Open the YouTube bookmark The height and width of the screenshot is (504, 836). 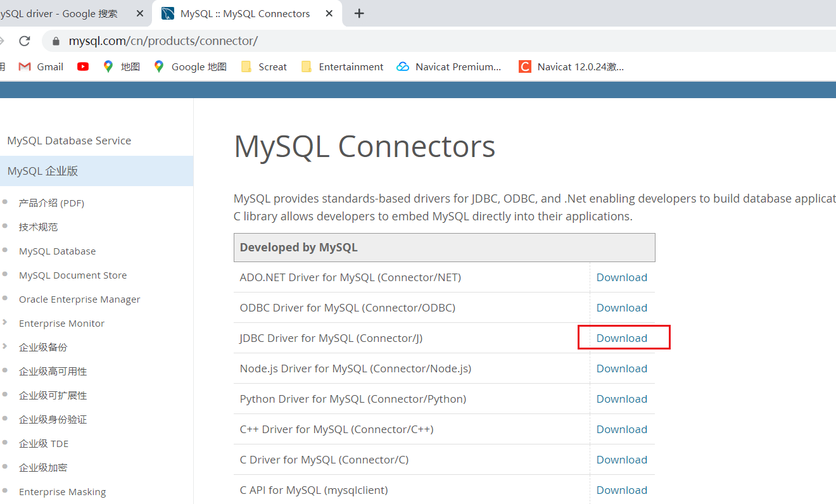(82, 66)
